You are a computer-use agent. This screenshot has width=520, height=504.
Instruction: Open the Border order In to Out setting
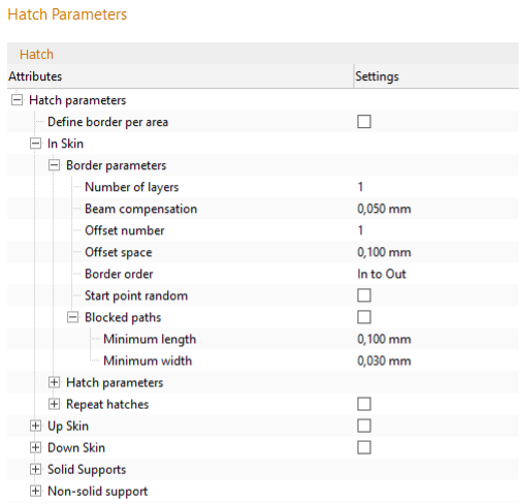pyautogui.click(x=382, y=274)
